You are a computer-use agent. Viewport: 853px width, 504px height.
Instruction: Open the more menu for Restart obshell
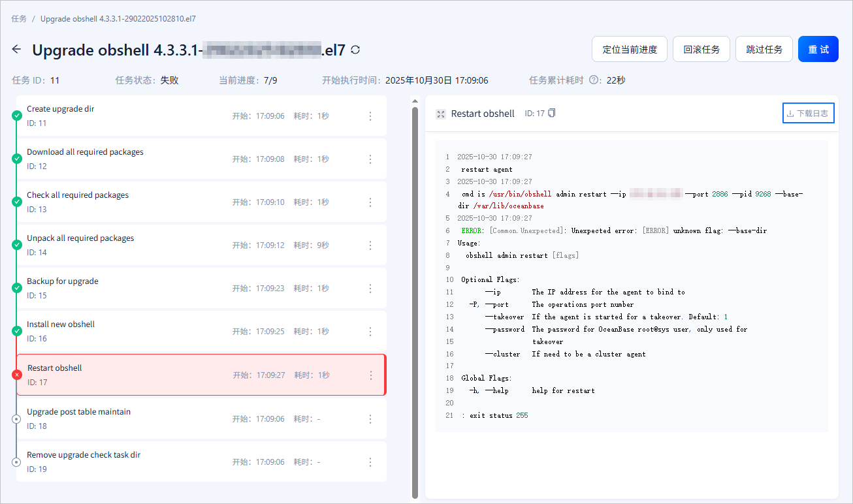coord(371,375)
